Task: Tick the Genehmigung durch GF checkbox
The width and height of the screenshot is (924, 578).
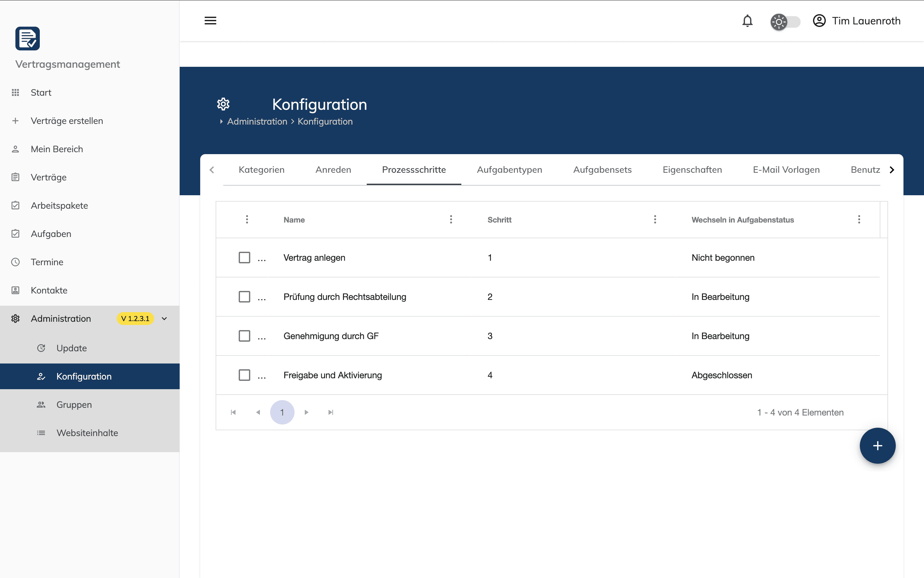Action: (x=244, y=336)
